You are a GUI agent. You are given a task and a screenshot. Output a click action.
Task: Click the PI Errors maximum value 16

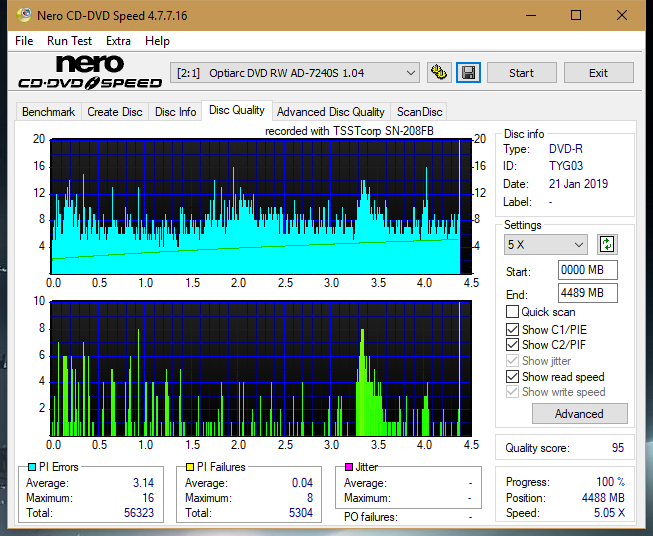point(148,498)
